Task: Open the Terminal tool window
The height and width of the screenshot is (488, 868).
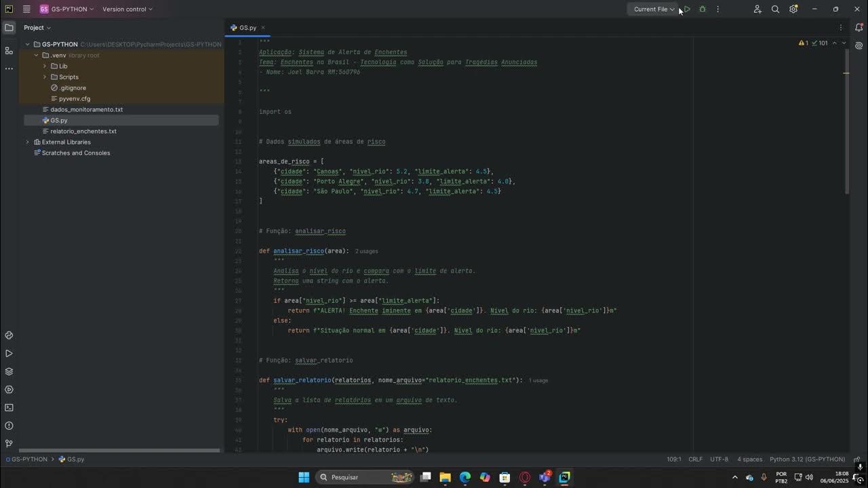Action: point(9,407)
